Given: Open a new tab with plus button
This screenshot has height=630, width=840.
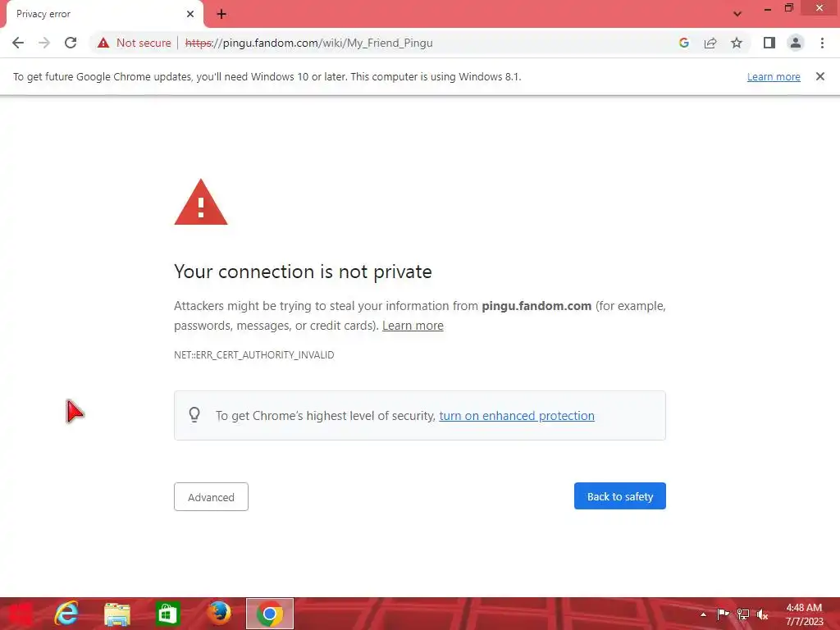Looking at the screenshot, I should coord(221,14).
